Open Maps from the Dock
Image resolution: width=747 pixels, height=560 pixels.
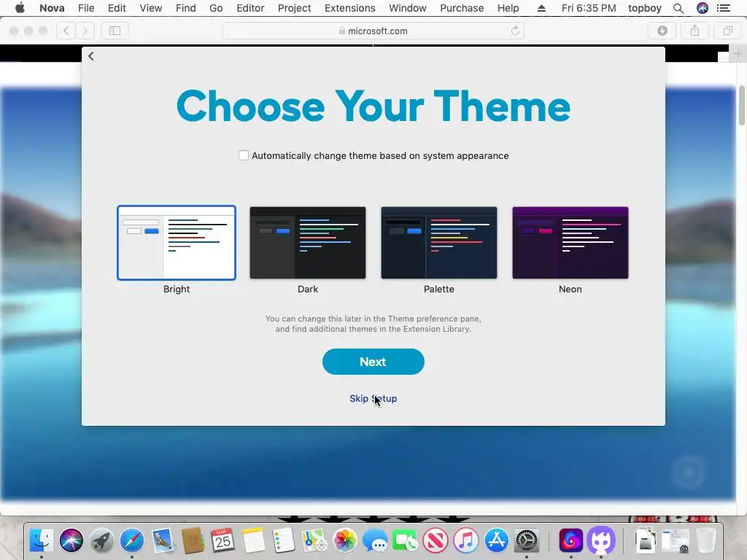(x=314, y=540)
